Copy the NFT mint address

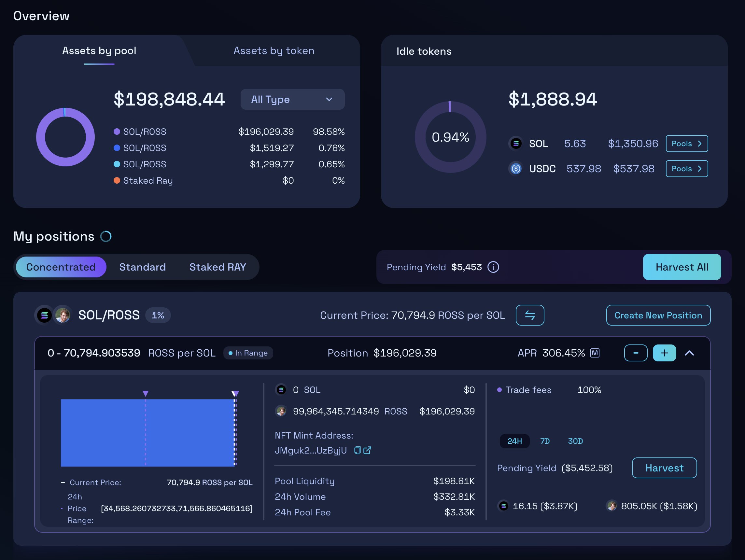tap(357, 451)
